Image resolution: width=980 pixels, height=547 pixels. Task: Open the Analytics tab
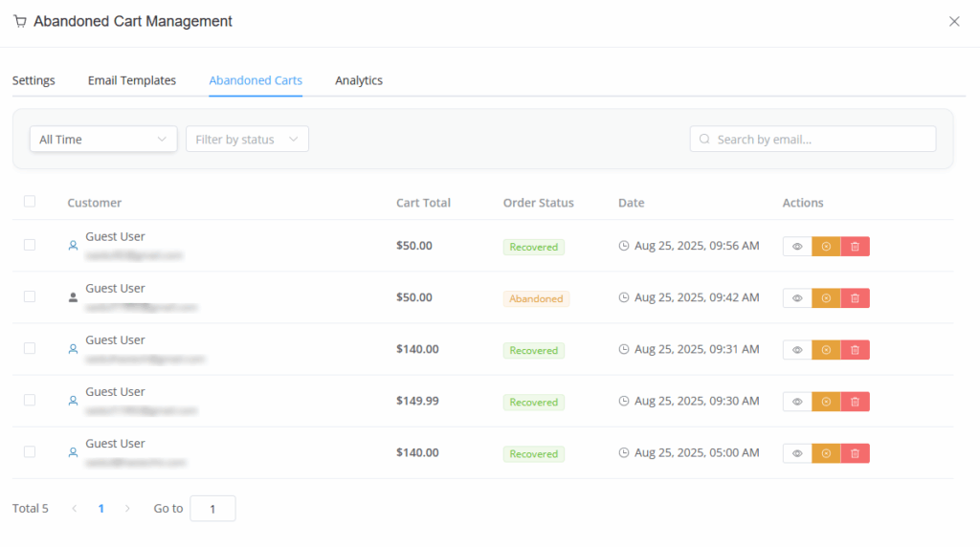point(359,80)
